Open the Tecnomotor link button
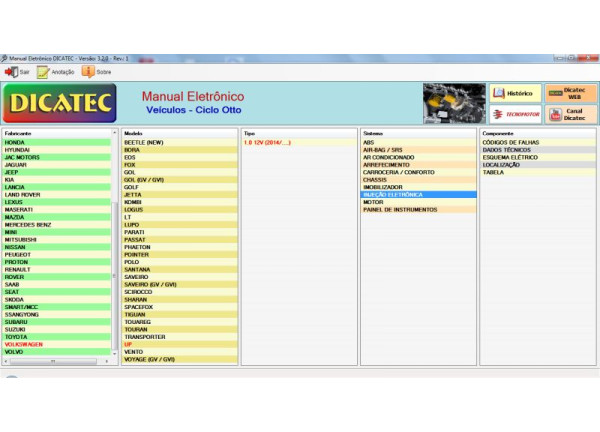The width and height of the screenshot is (600, 432). [x=514, y=115]
